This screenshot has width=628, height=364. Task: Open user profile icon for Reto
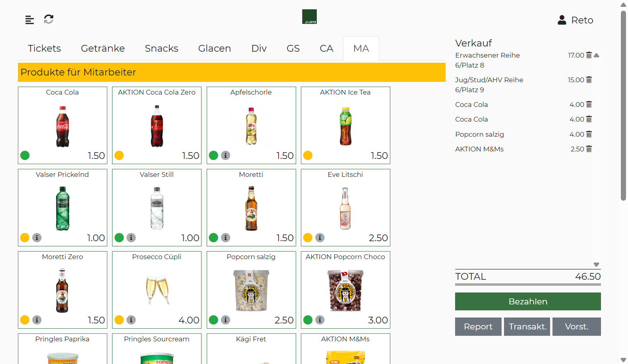(562, 20)
